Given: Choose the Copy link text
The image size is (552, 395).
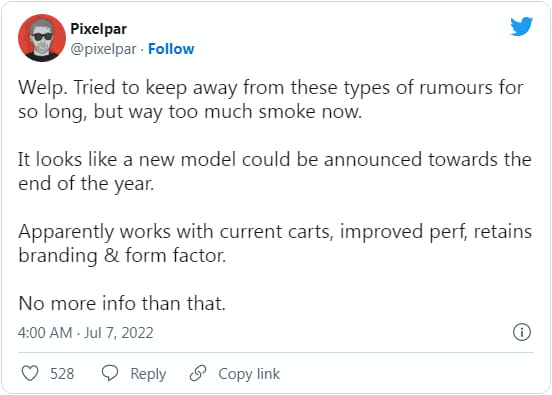Looking at the screenshot, I should [x=249, y=374].
